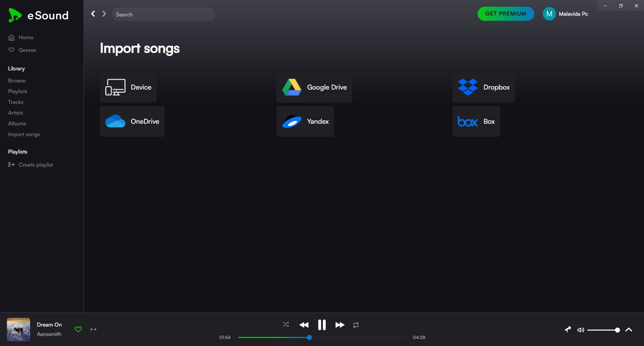Screen dimensions: 644x346
Task: Click the Dropbox logo icon
Action: click(x=468, y=87)
